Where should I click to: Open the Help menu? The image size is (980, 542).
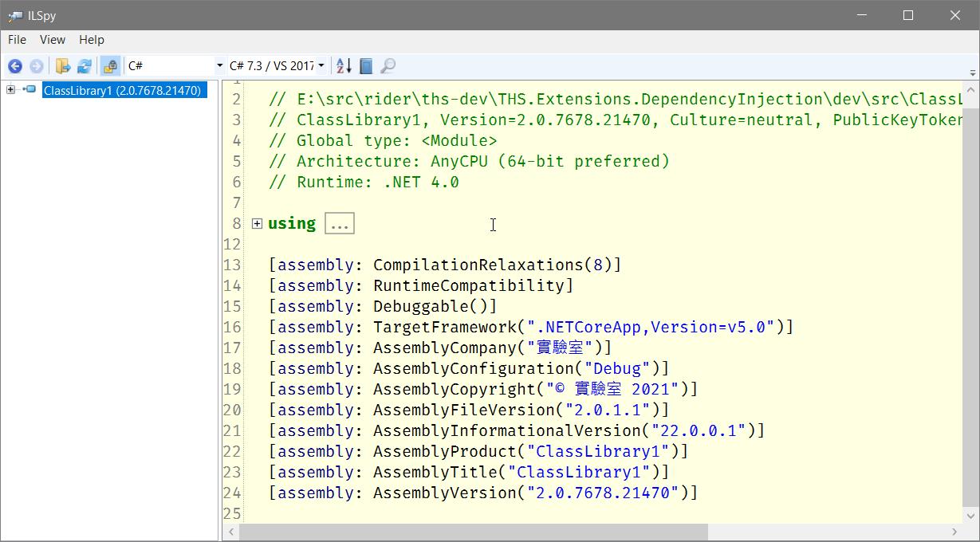pyautogui.click(x=92, y=40)
